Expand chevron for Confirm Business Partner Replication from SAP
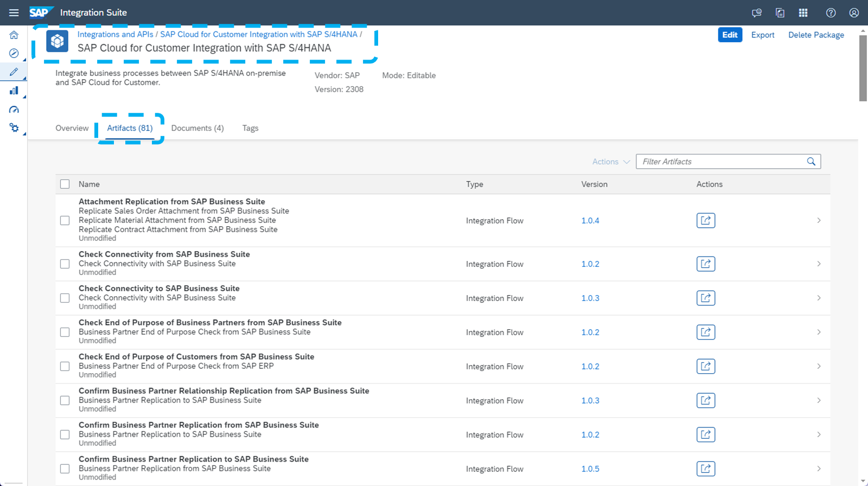 click(819, 435)
